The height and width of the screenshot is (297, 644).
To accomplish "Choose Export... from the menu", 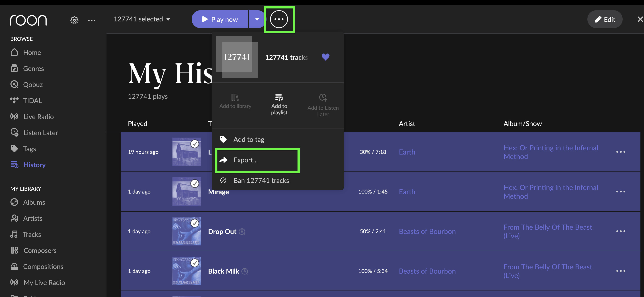I will tap(245, 160).
